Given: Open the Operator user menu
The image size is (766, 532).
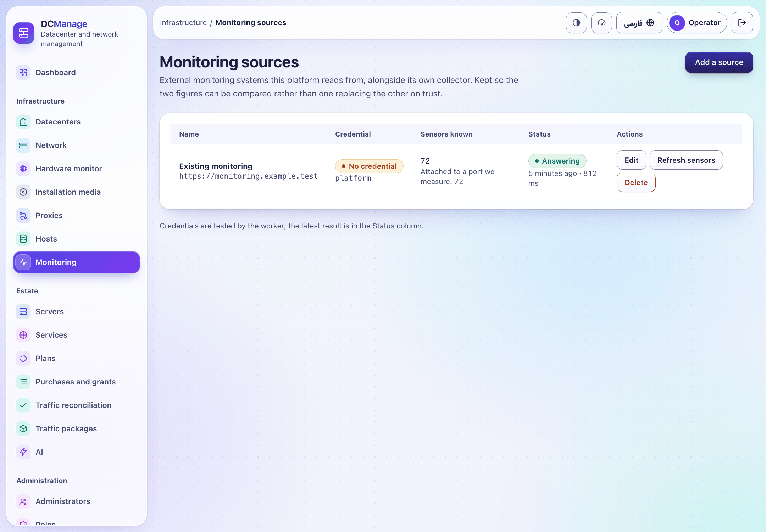Looking at the screenshot, I should [x=697, y=23].
